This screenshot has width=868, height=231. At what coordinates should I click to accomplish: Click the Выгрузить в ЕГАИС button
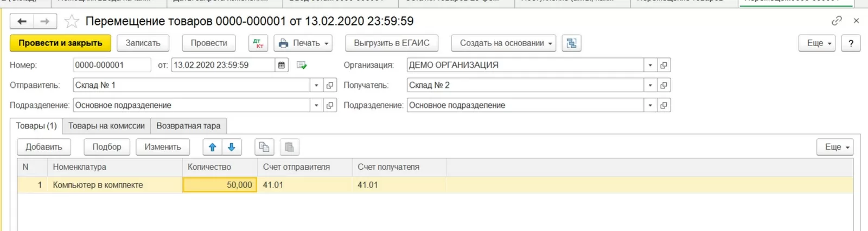click(391, 43)
